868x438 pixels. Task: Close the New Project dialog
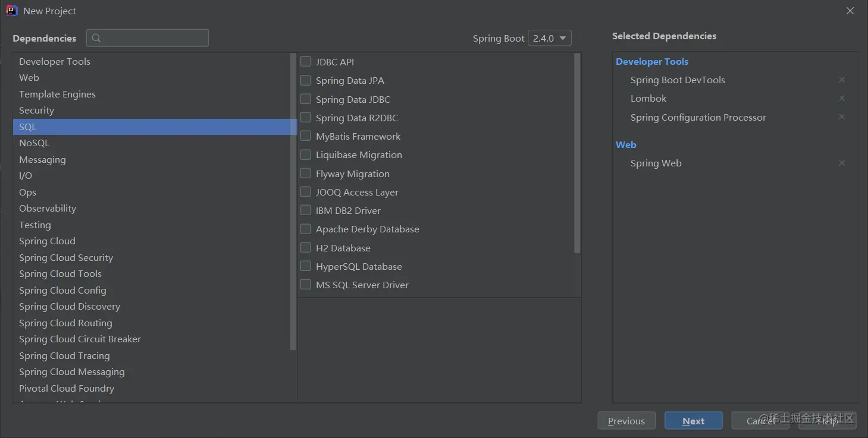[850, 11]
